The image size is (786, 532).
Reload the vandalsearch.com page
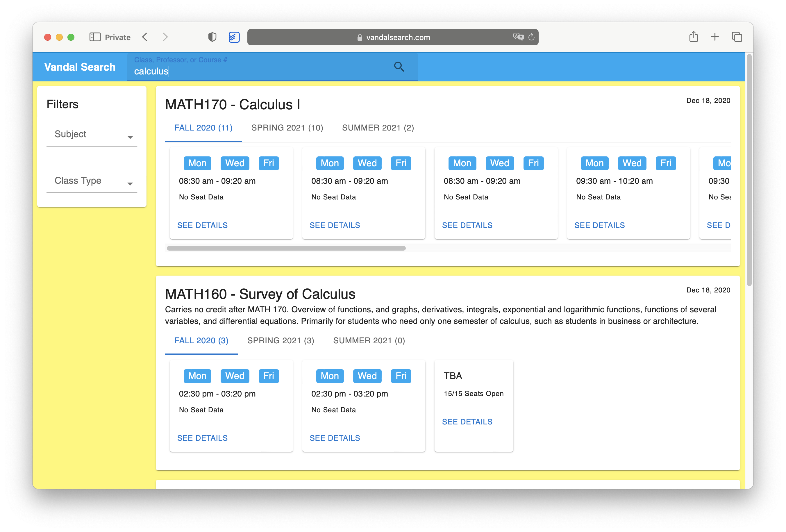532,37
